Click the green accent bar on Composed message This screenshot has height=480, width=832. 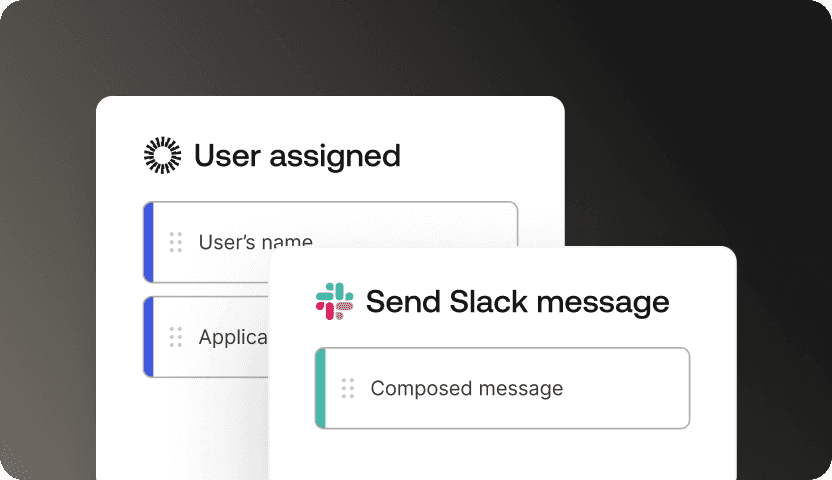320,388
